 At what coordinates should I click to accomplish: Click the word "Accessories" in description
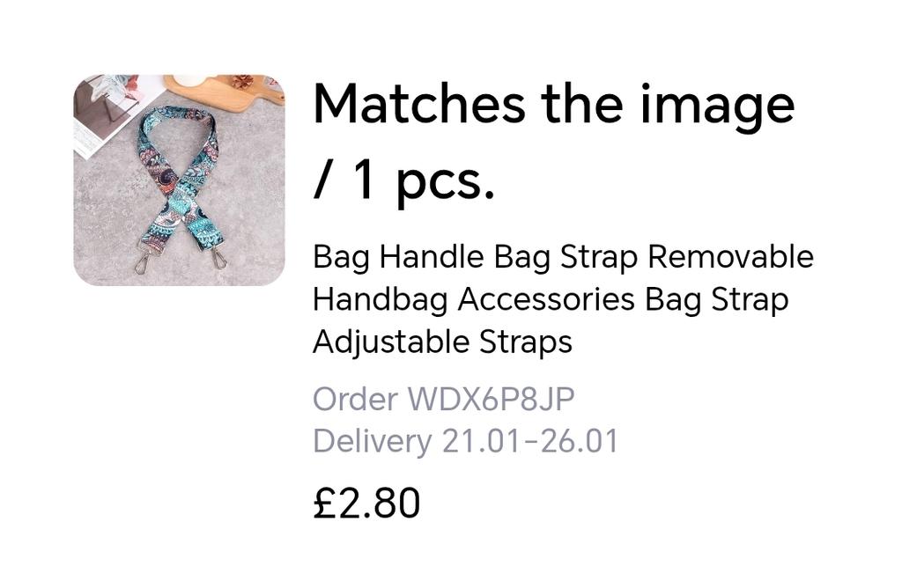(546, 299)
